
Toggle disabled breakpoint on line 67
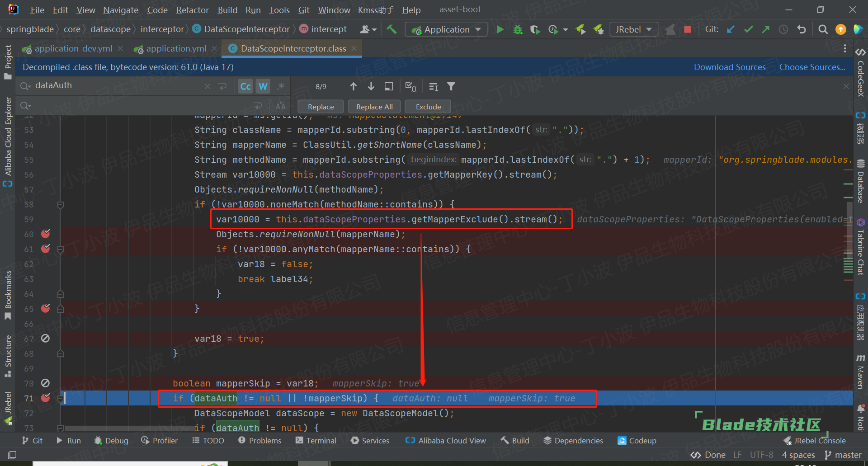(x=45, y=338)
